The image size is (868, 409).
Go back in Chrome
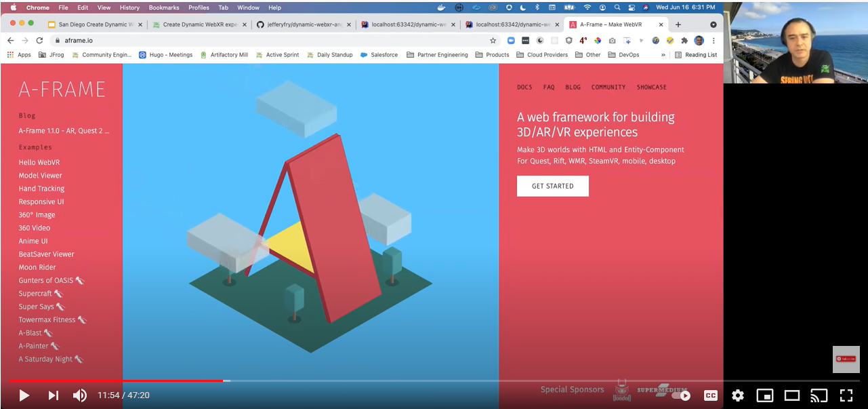coord(10,41)
